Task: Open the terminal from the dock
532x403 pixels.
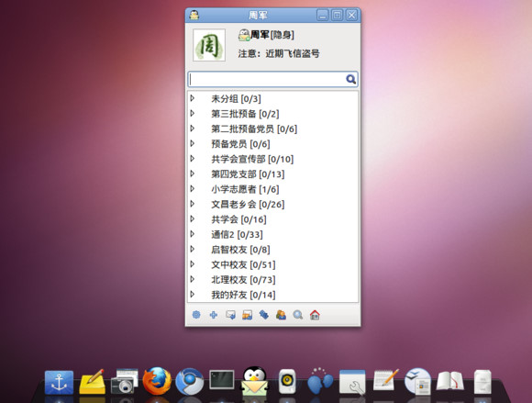Action: coord(222,380)
